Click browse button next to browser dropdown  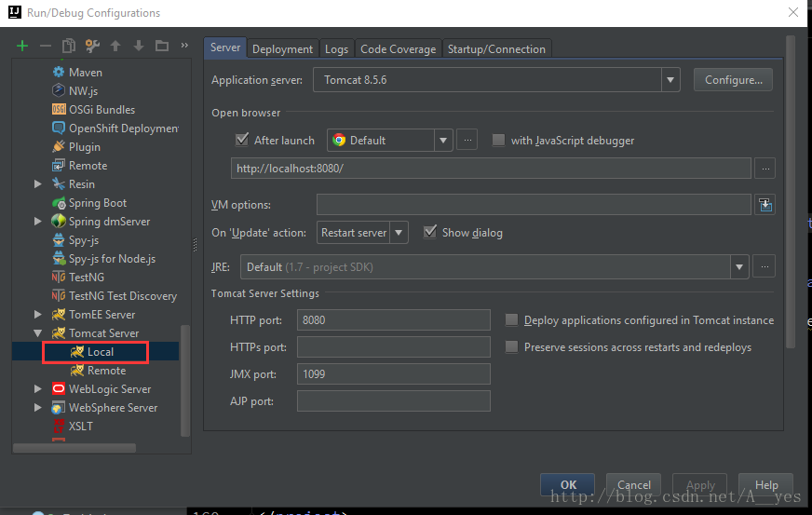coord(467,140)
